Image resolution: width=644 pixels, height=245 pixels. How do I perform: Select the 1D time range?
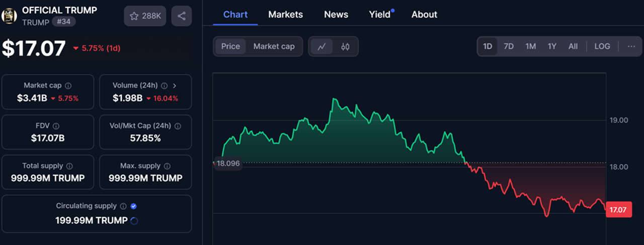[488, 46]
